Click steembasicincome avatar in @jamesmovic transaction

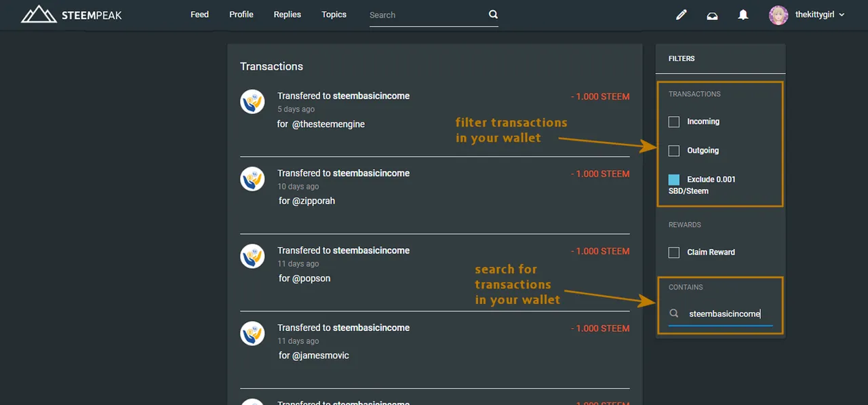point(252,334)
